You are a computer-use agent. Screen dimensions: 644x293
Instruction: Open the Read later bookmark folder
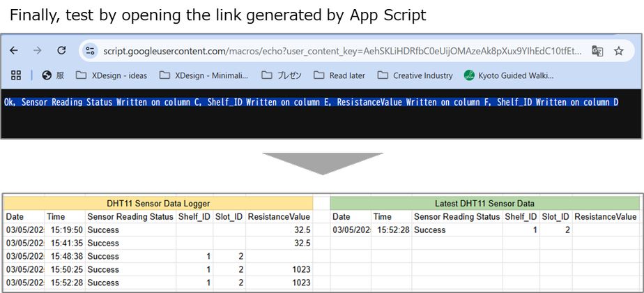coord(339,75)
